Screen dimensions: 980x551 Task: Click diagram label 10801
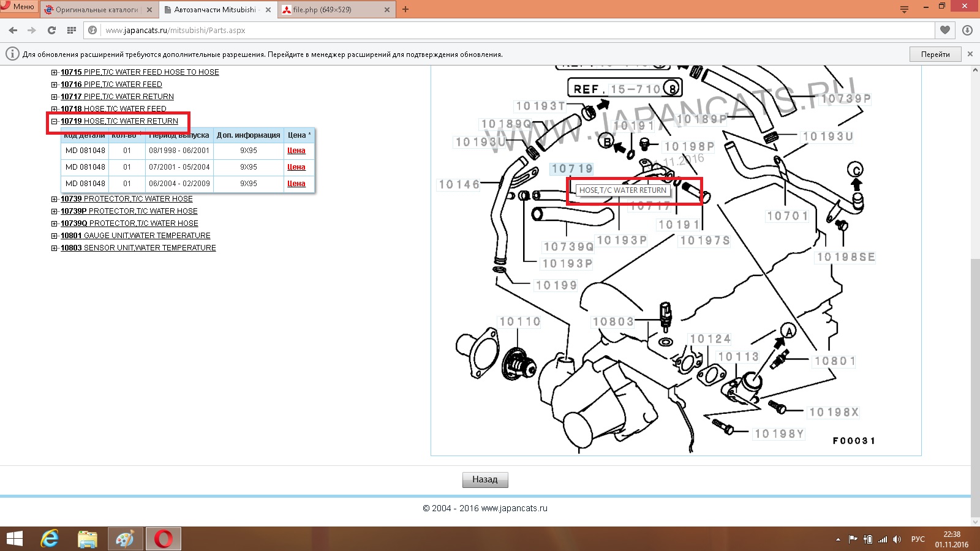(834, 361)
